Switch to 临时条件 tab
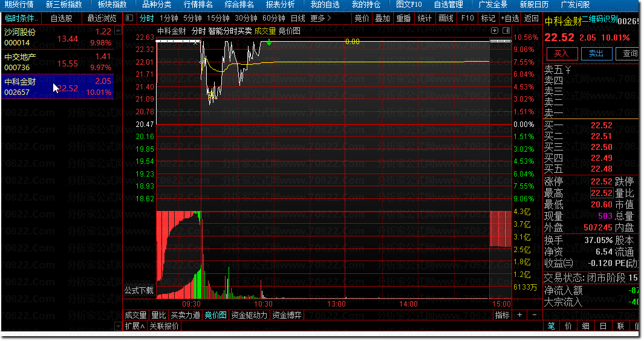644x341 pixels. tap(21, 19)
